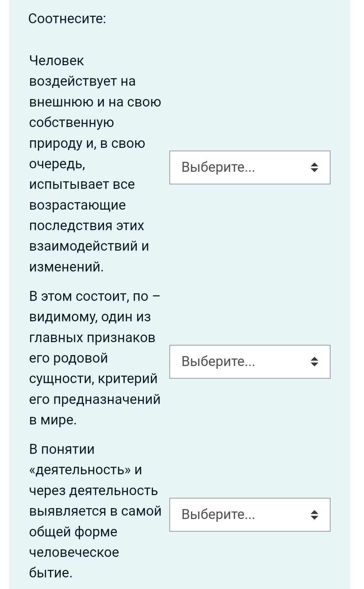Click the up-down arrow icon of the middle dropdown
This screenshot has height=589, width=364.
(314, 362)
